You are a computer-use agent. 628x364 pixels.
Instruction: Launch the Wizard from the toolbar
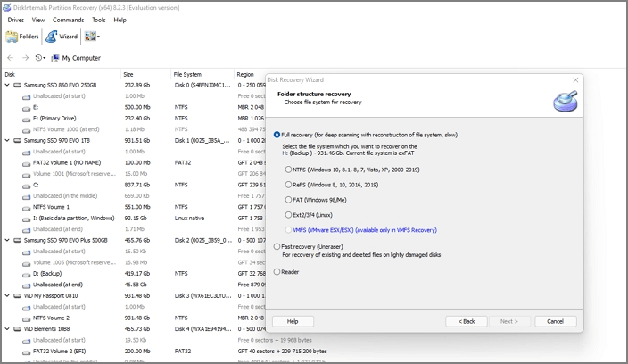click(62, 37)
